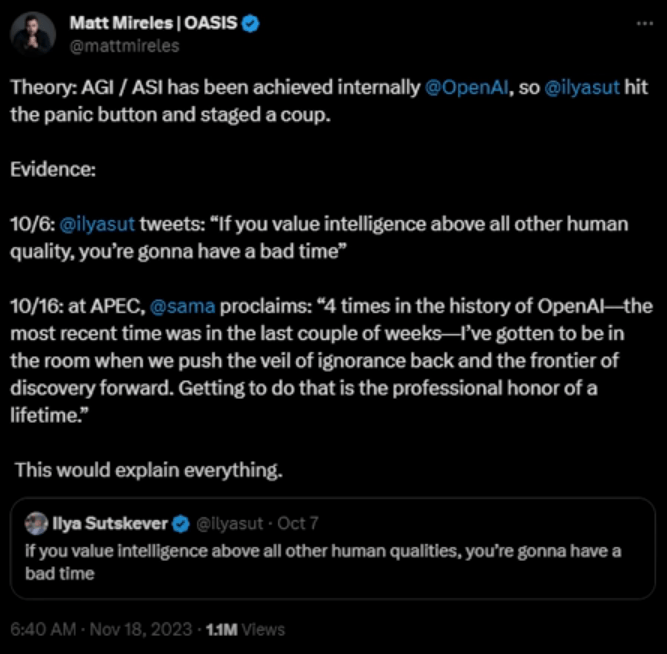Click verified badge beside Ilya Sutskever
Image resolution: width=667 pixels, height=654 pixels.
181,522
